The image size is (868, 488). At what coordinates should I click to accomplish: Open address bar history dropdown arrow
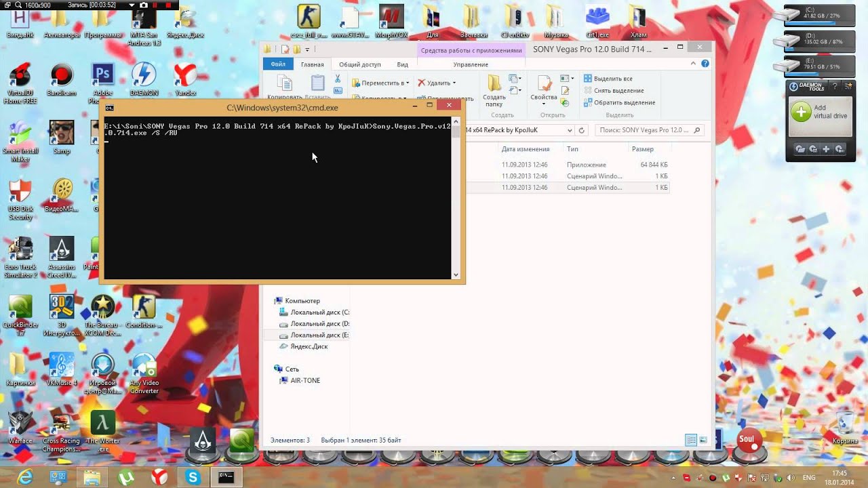pyautogui.click(x=568, y=130)
